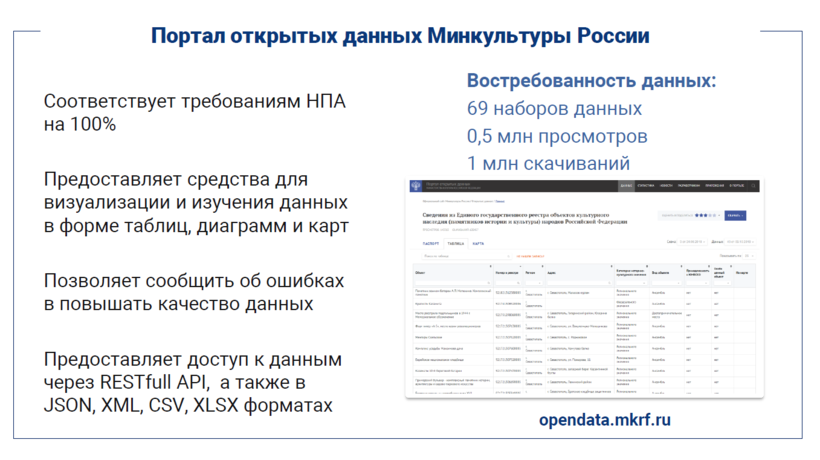
Task: Expand the schema version dropdown
Action: point(693,242)
